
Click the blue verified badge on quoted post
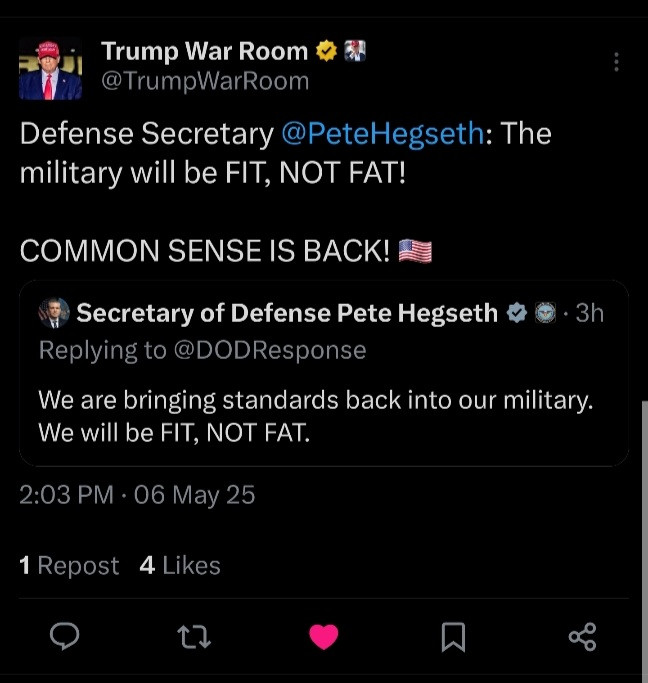click(516, 313)
